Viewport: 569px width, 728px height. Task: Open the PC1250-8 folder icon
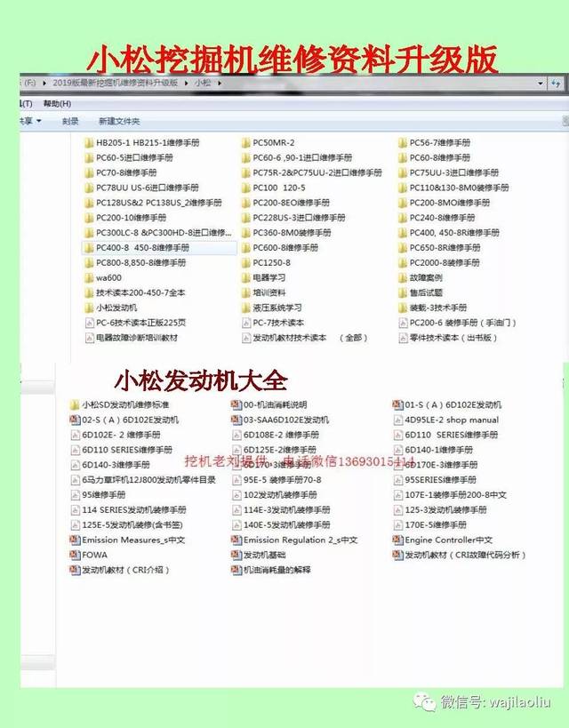pos(245,263)
